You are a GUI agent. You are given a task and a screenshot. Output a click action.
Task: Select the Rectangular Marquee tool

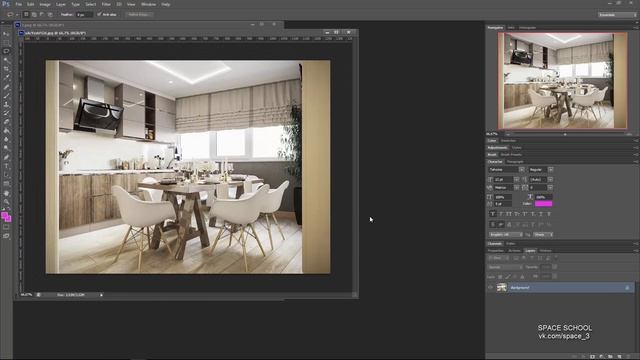(x=6, y=42)
